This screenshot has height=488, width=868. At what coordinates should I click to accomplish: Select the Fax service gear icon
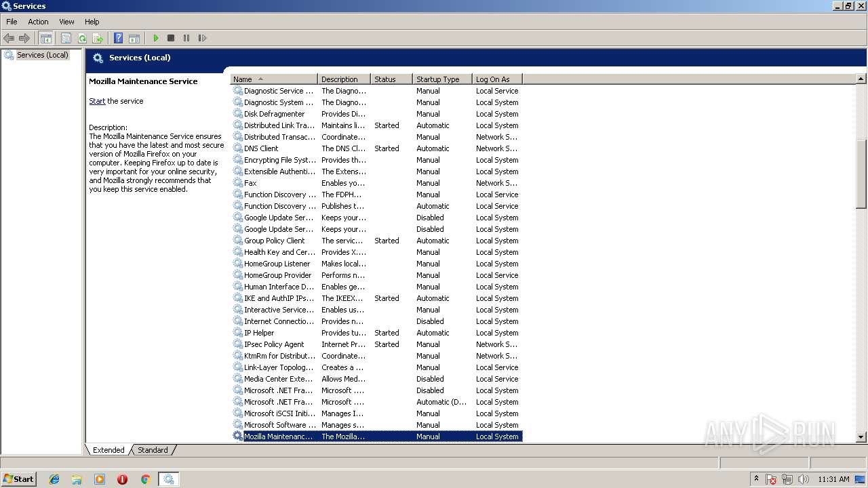point(238,183)
